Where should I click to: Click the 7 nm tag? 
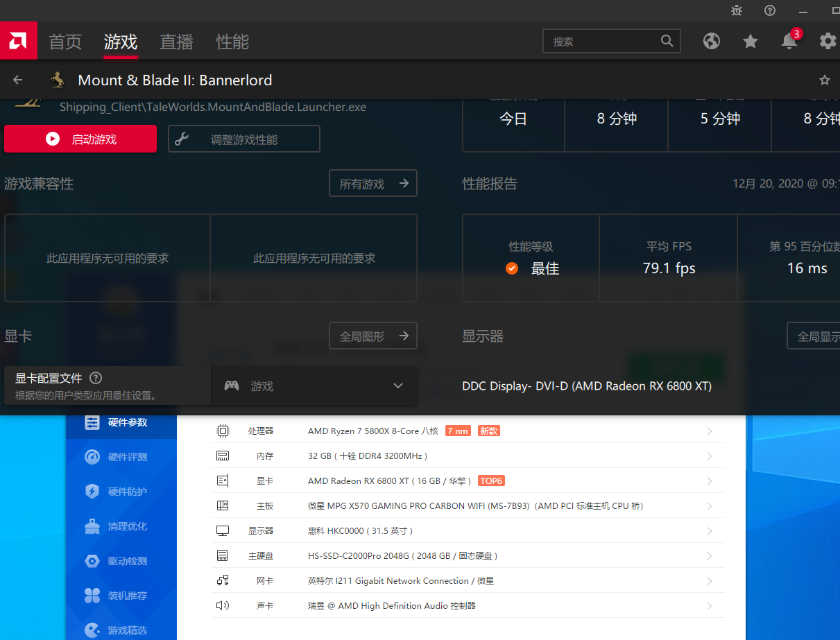pyautogui.click(x=458, y=431)
